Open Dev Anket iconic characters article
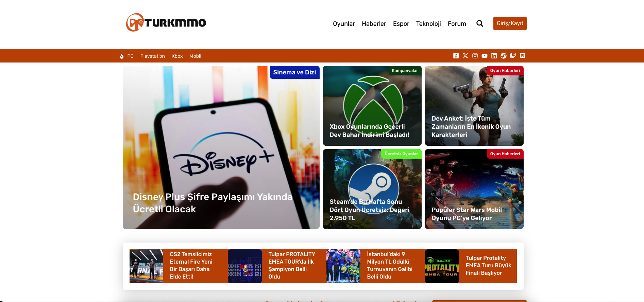Viewport: 644px width, 302px height. pyautogui.click(x=471, y=127)
